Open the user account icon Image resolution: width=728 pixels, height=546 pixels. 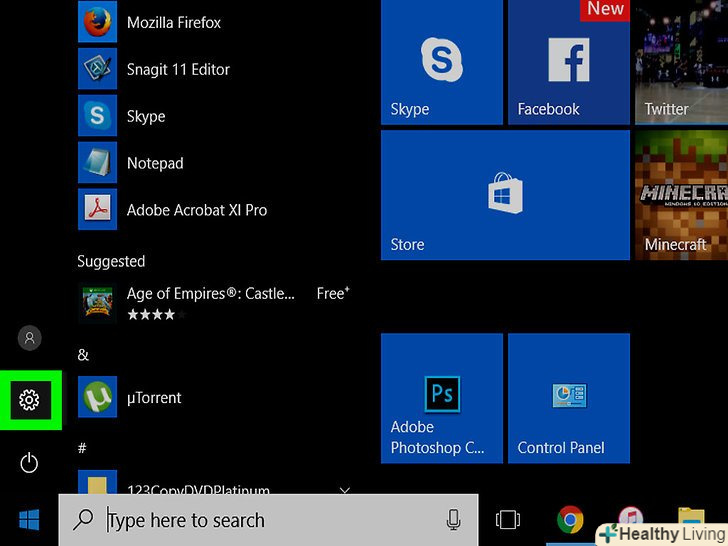point(29,338)
